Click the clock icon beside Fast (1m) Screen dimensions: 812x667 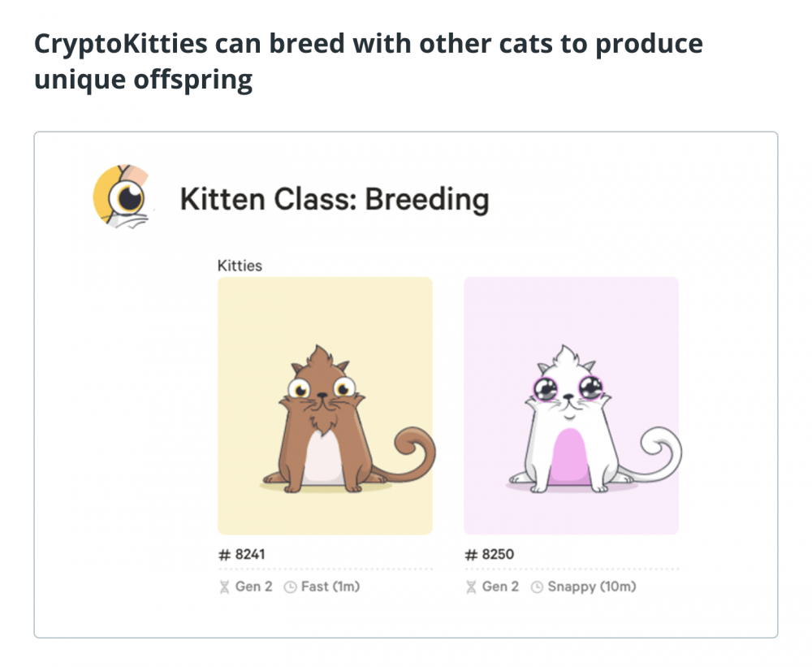tap(291, 587)
